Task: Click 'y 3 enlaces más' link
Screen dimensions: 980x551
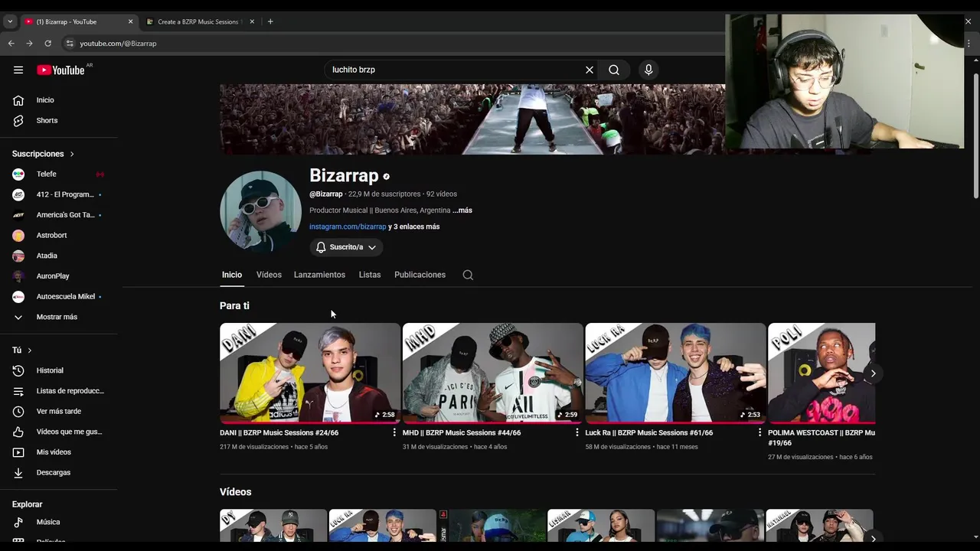Action: (x=414, y=227)
